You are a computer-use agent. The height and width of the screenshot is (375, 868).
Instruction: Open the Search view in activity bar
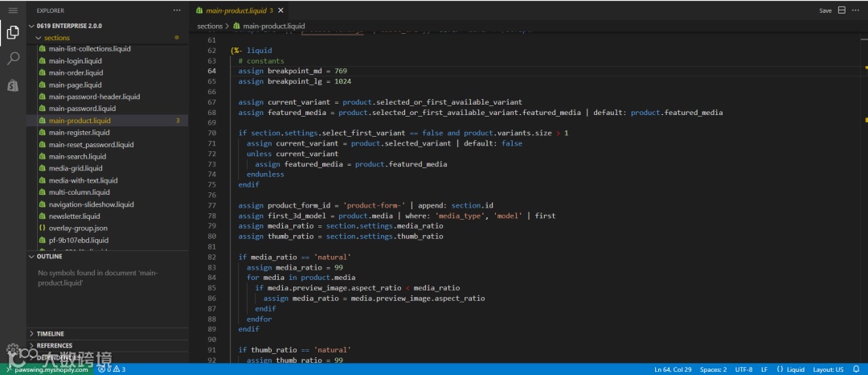point(13,59)
